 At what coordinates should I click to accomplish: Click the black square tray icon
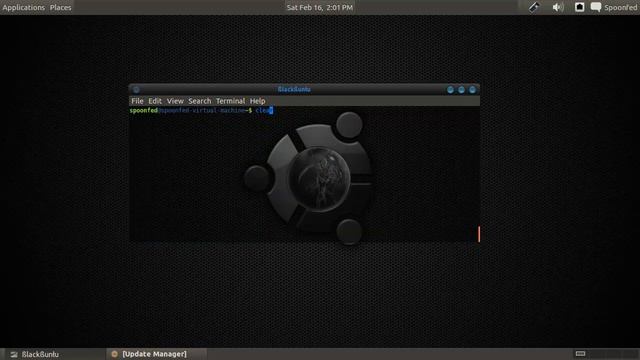pos(579,7)
